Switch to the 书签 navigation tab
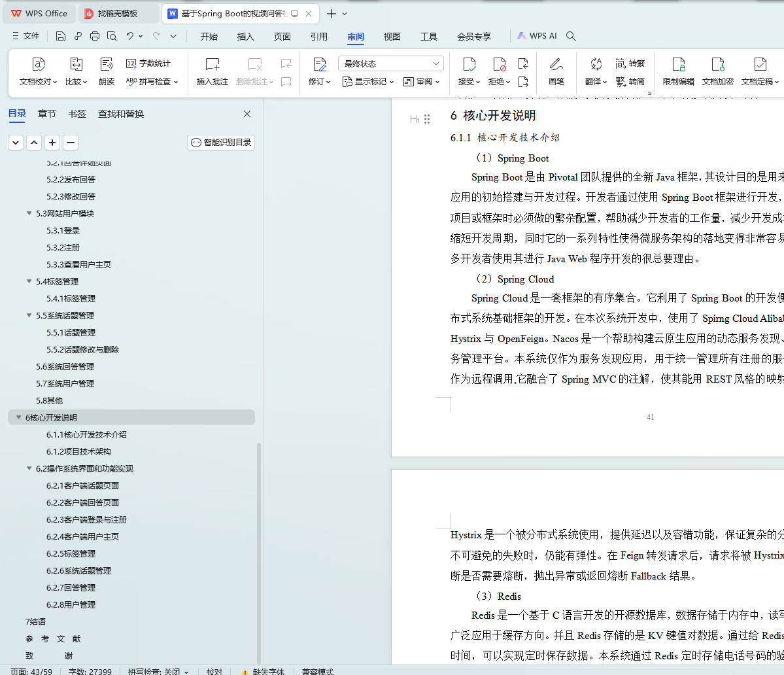Image resolution: width=784 pixels, height=675 pixels. click(77, 114)
